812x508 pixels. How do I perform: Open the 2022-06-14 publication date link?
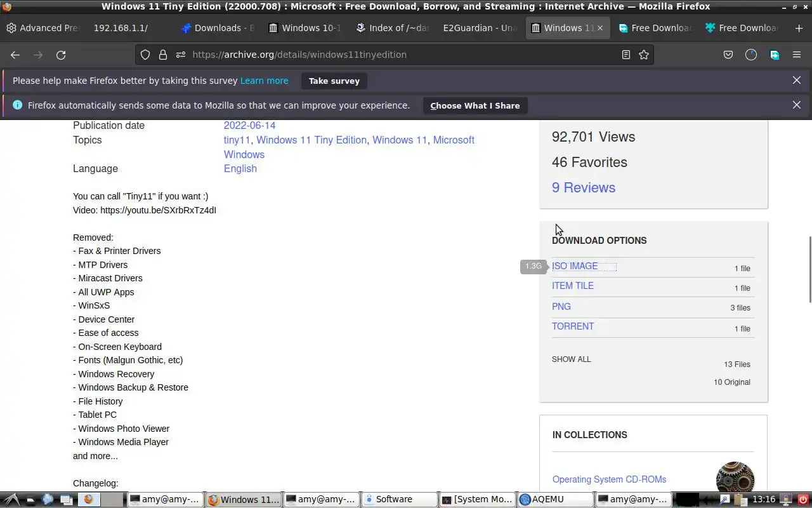[x=249, y=125]
